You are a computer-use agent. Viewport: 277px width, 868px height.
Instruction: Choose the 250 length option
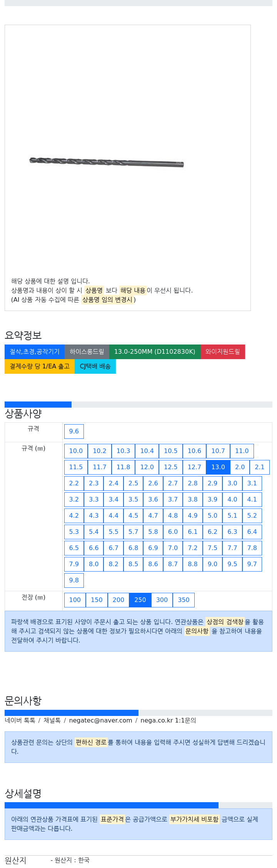(x=140, y=600)
